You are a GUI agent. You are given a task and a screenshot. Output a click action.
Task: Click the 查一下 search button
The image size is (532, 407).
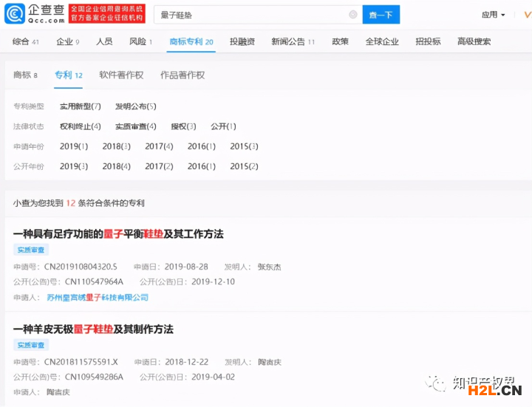point(381,15)
